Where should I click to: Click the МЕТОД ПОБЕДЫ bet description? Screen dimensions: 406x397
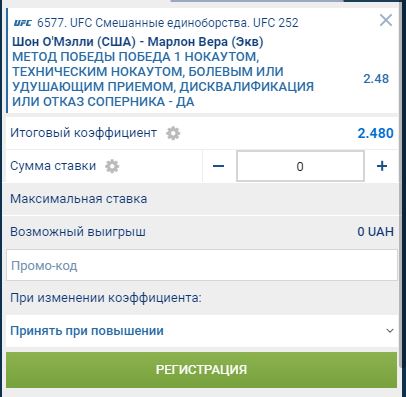pos(163,79)
